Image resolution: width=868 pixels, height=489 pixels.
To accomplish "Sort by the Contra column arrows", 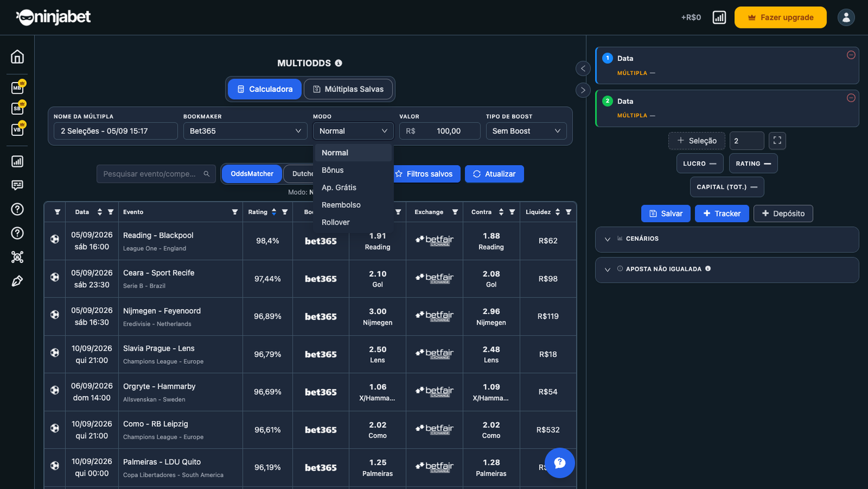I will 501,212.
